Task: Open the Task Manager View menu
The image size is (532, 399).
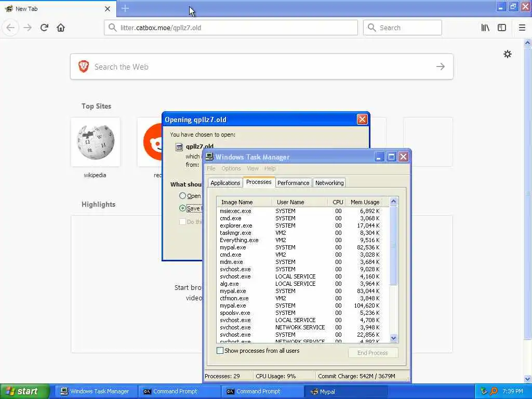Action: click(252, 168)
